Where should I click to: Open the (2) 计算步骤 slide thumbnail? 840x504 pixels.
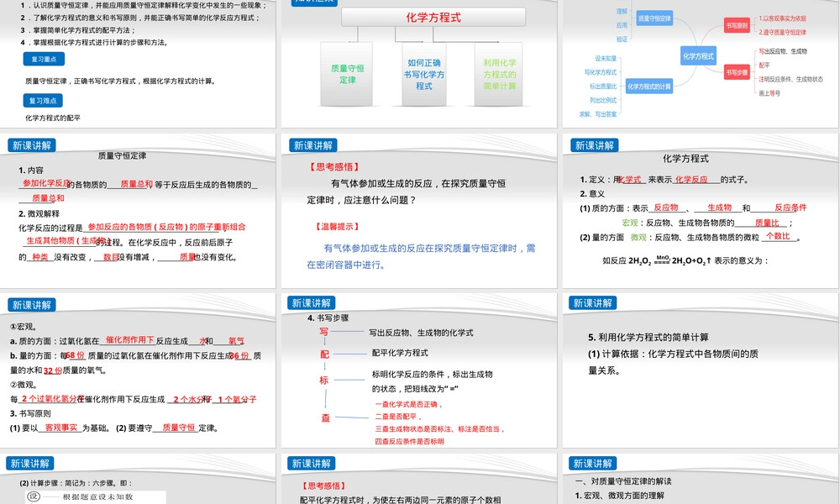[x=138, y=479]
